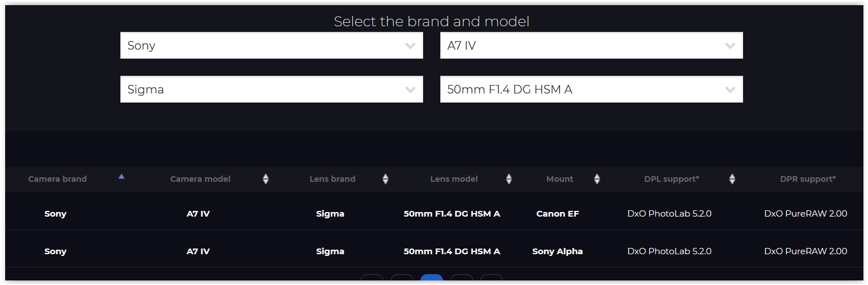The width and height of the screenshot is (868, 285).
Task: Select the Canon EF mount cell
Action: coord(557,214)
